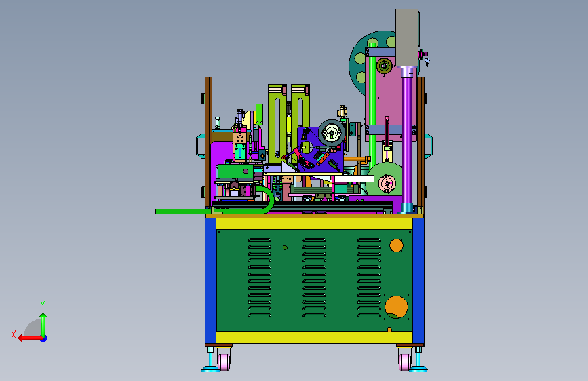
Task: Pick the right blue column of the cabinet frame
Action: [x=418, y=281]
